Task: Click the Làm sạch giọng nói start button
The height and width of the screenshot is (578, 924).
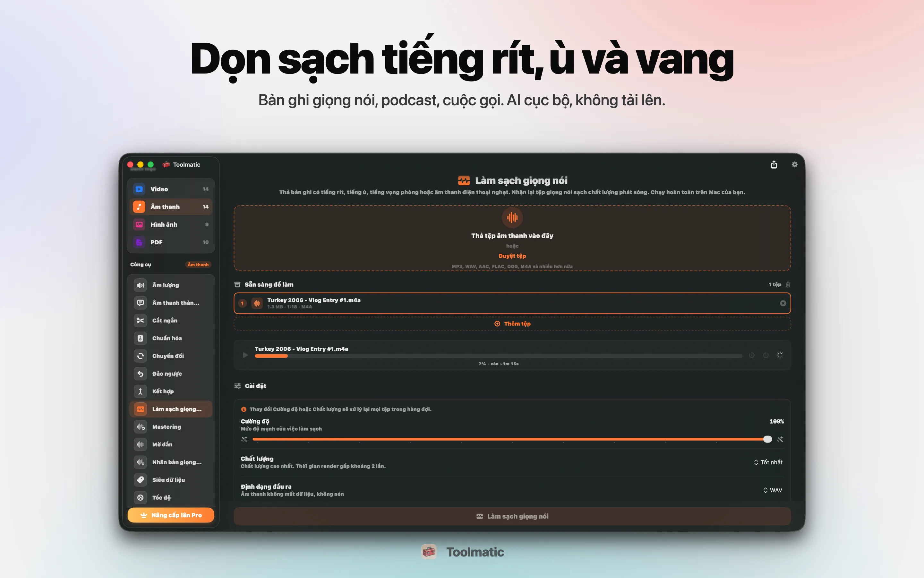Action: tap(512, 516)
